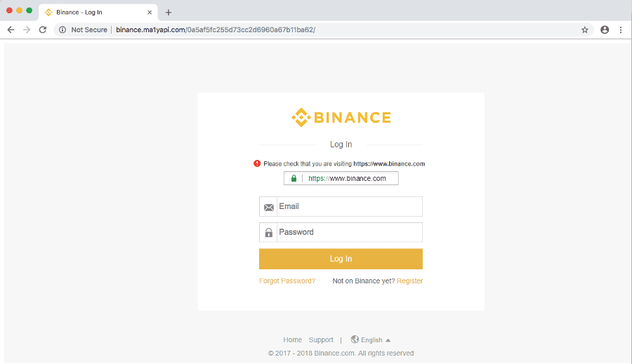The width and height of the screenshot is (632, 364).
Task: Follow the Register link
Action: click(410, 281)
